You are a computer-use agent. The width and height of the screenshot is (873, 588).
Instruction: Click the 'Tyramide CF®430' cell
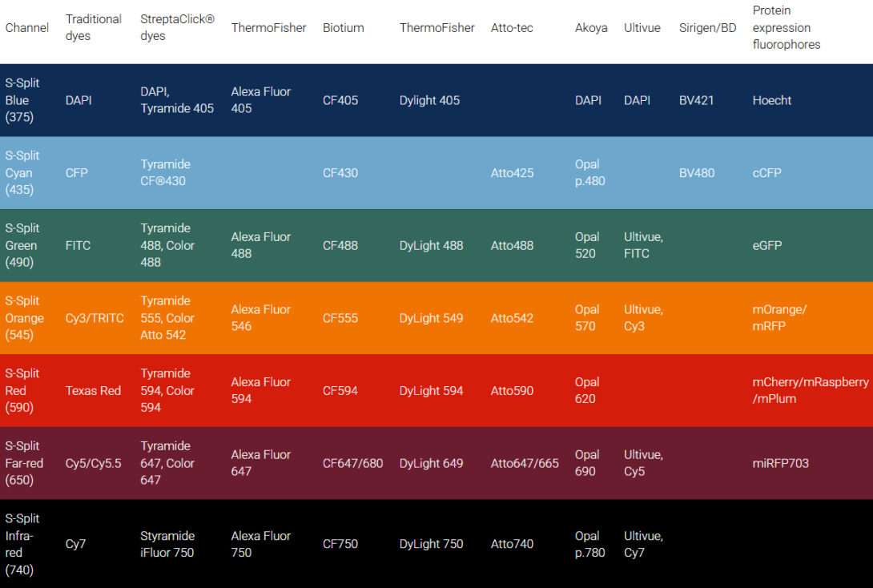tap(165, 172)
